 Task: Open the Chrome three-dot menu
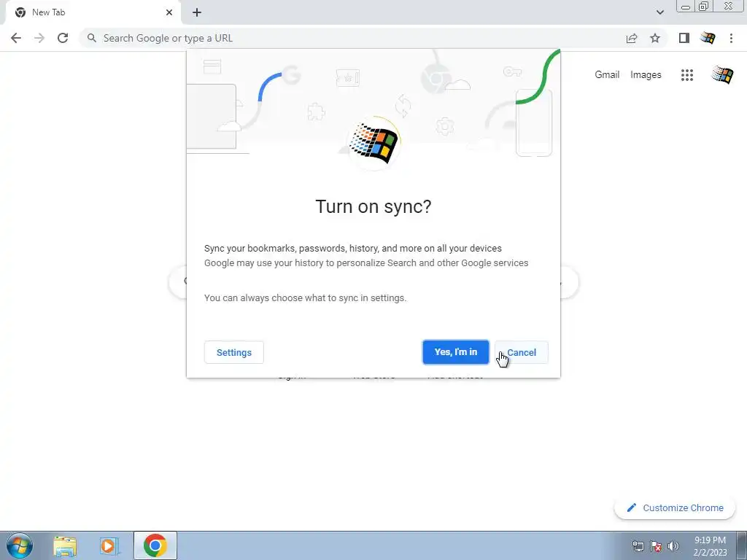pyautogui.click(x=731, y=38)
